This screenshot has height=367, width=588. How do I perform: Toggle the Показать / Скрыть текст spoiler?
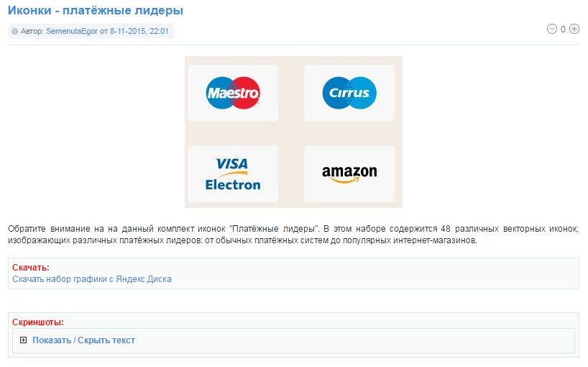83,340
